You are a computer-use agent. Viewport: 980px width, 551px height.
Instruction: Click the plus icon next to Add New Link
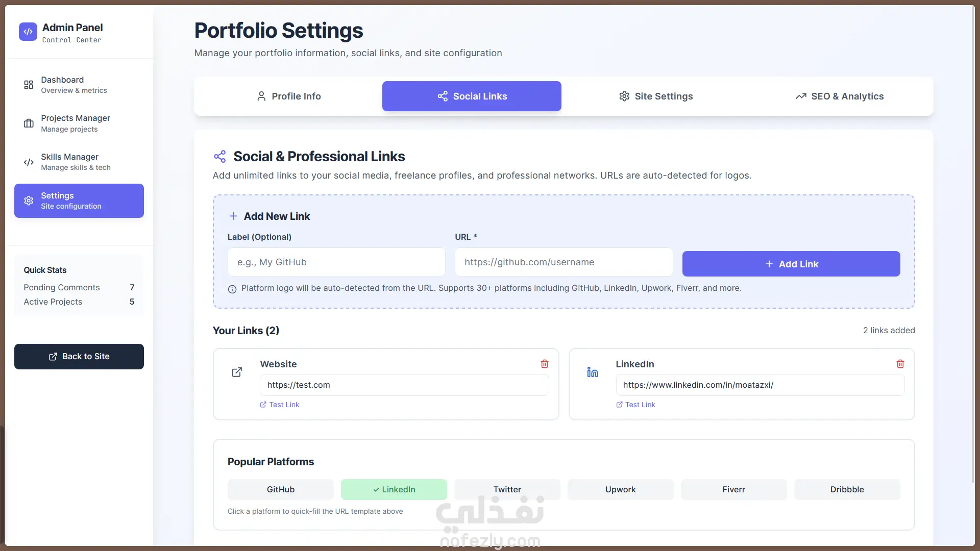(x=233, y=216)
